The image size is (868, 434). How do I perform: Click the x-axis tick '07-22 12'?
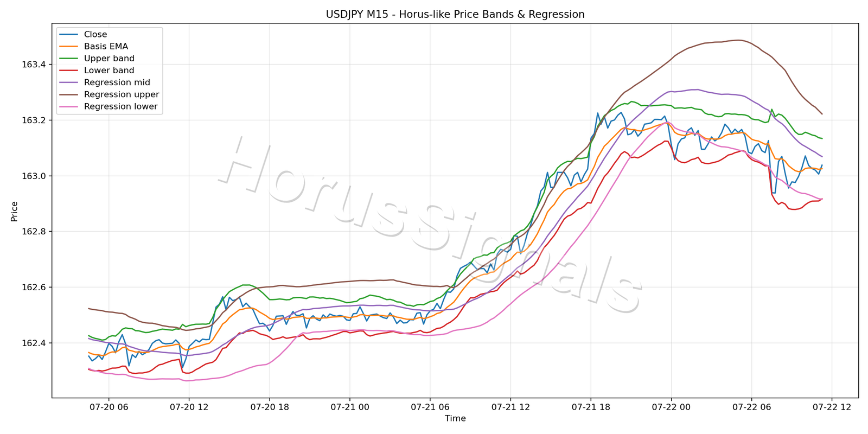coord(832,407)
